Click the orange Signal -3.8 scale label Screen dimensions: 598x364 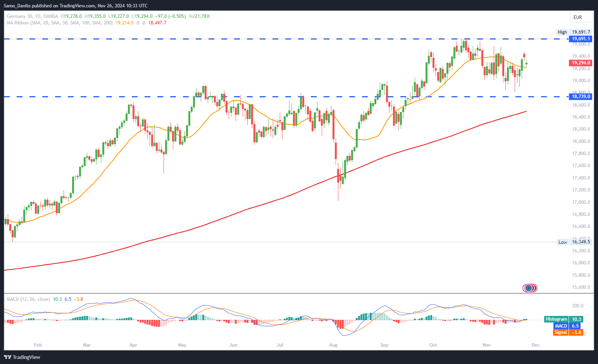coord(568,333)
